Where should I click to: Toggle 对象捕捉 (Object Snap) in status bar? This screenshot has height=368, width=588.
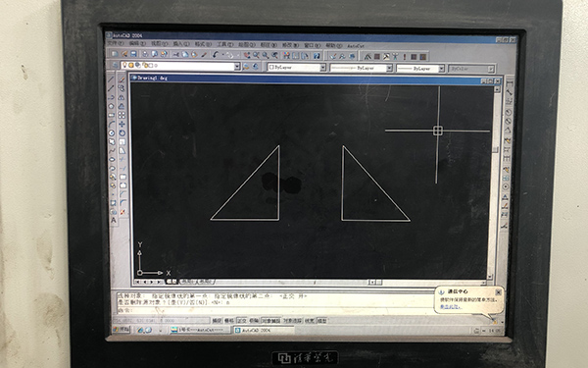point(270,321)
